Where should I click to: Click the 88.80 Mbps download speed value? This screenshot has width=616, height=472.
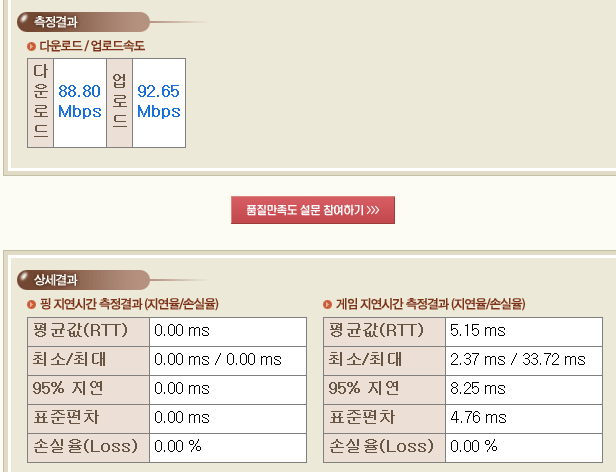click(x=80, y=102)
